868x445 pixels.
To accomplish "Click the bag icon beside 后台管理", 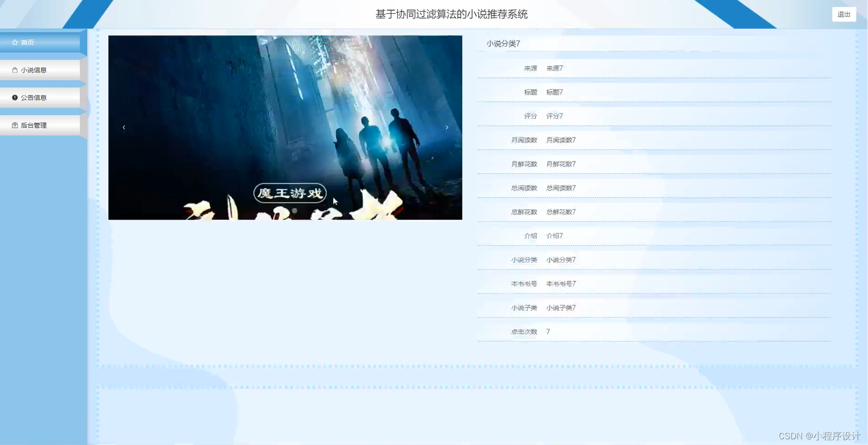I will [15, 126].
